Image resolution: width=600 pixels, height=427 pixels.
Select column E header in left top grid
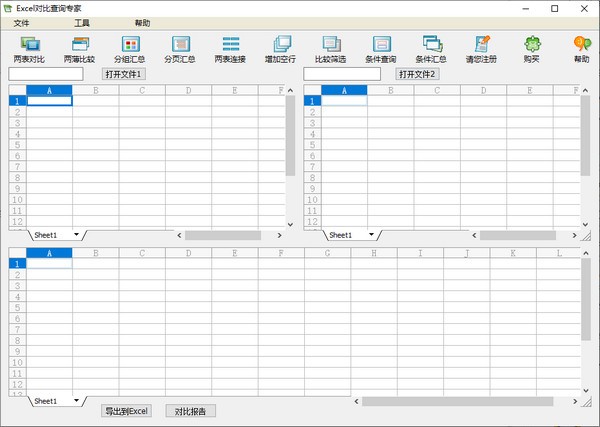235,90
